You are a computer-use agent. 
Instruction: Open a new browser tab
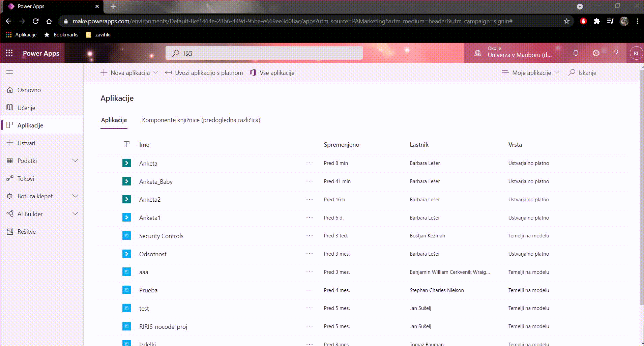click(113, 6)
